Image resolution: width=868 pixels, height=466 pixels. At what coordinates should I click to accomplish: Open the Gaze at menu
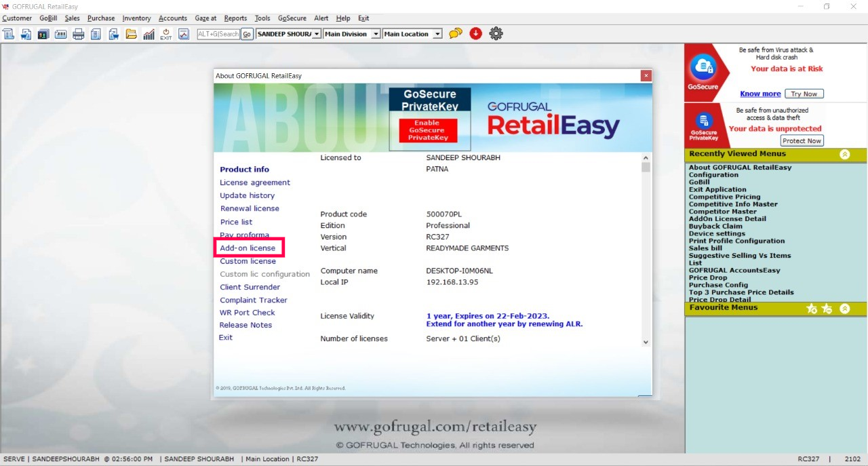(205, 18)
